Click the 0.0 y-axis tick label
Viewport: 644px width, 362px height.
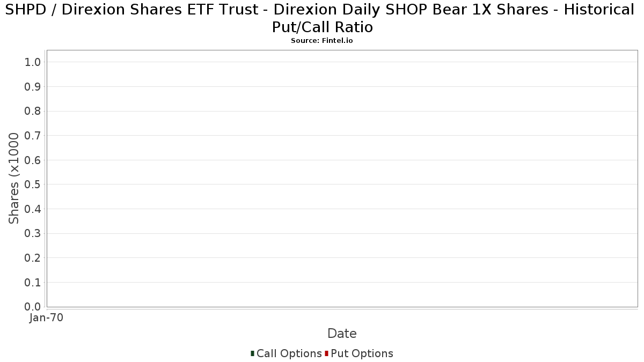(x=33, y=307)
